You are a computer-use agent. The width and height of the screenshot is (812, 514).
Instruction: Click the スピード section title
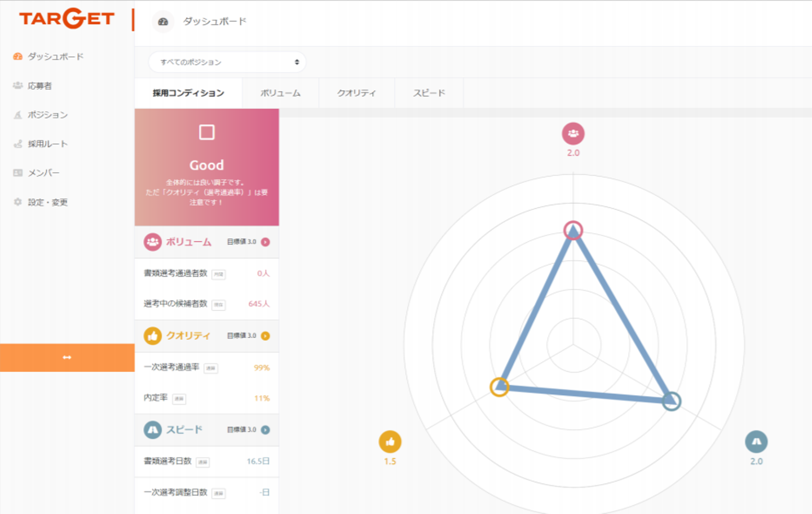[184, 430]
